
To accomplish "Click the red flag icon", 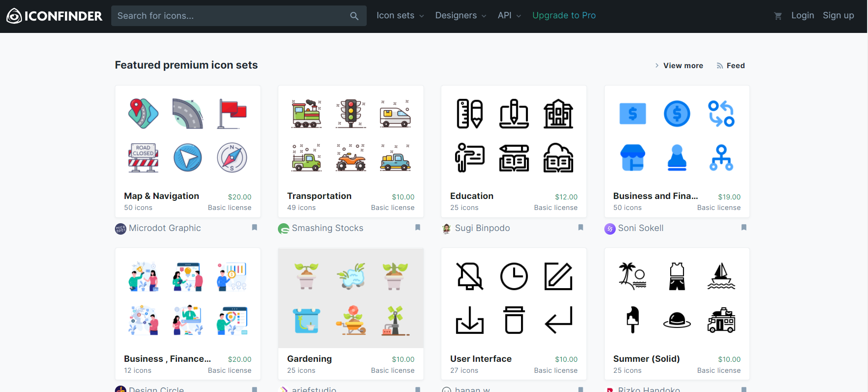I will [x=232, y=113].
